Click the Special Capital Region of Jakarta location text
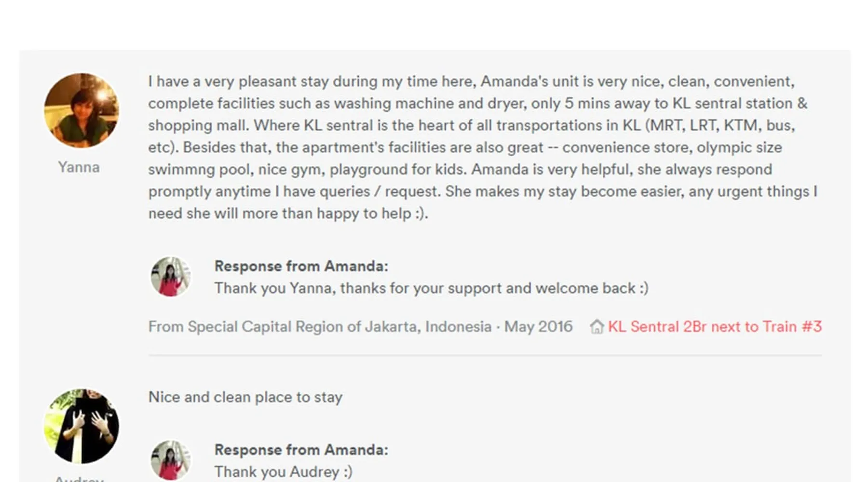This screenshot has height=482, width=868. [x=320, y=327]
